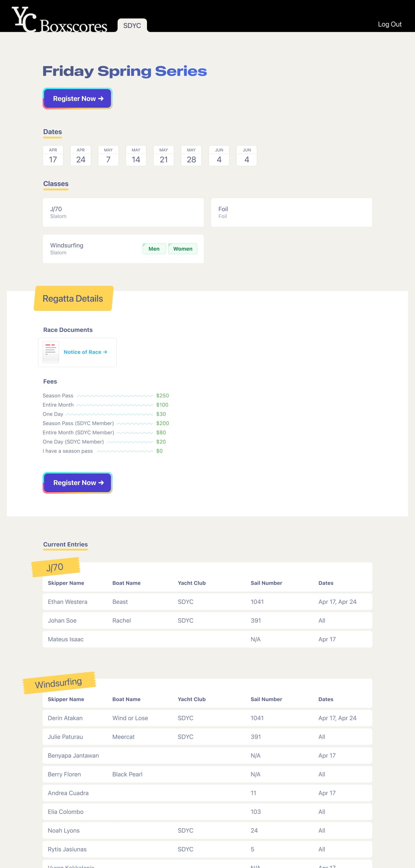Click the Log Out link
This screenshot has width=415, height=868.
tap(389, 24)
